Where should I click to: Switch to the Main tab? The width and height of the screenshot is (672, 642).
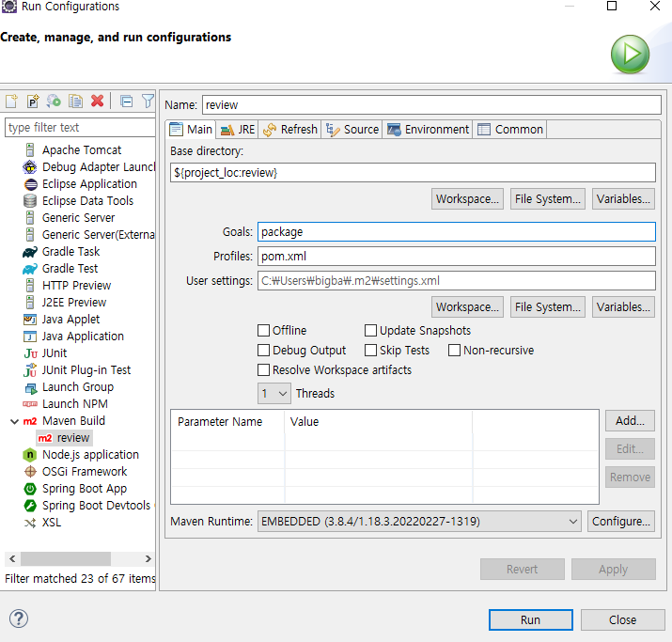tap(191, 130)
